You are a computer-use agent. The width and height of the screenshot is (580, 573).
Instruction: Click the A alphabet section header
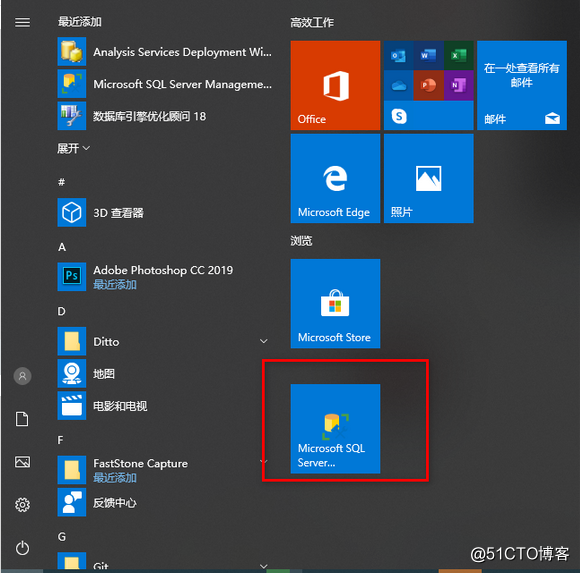tap(62, 247)
